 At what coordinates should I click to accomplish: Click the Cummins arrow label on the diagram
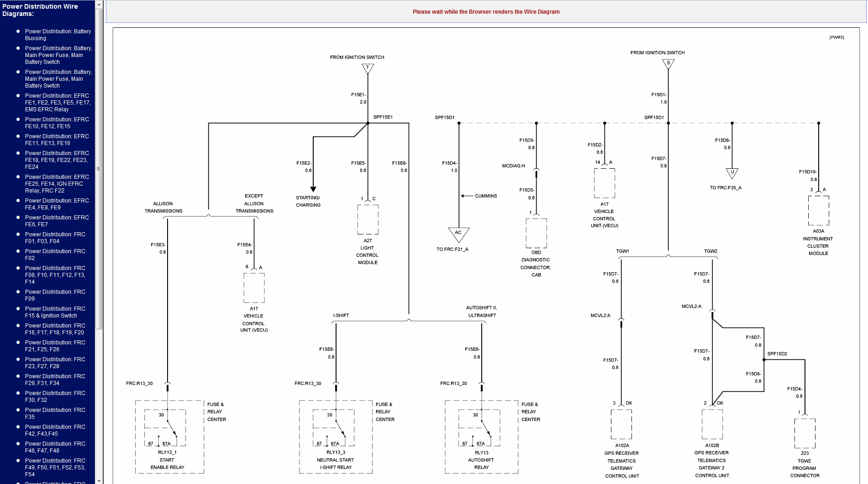tap(485, 196)
